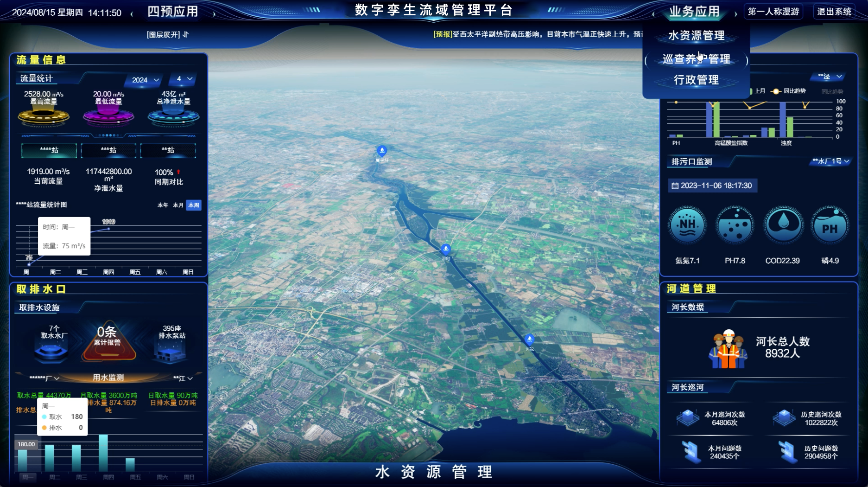Click the middle map marker on the river

tap(446, 249)
